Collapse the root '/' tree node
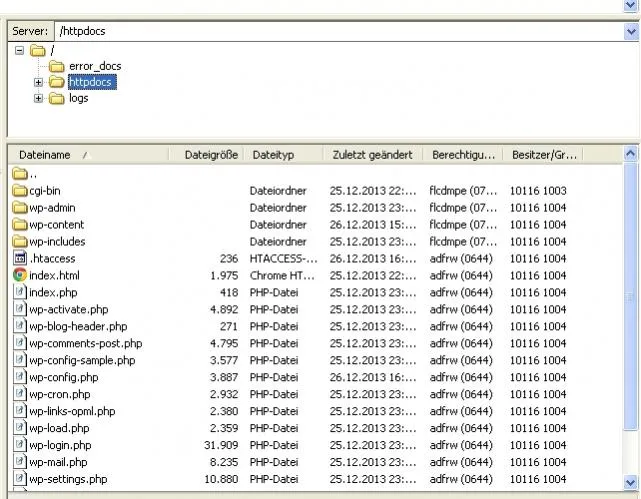The width and height of the screenshot is (641, 499). 19,51
